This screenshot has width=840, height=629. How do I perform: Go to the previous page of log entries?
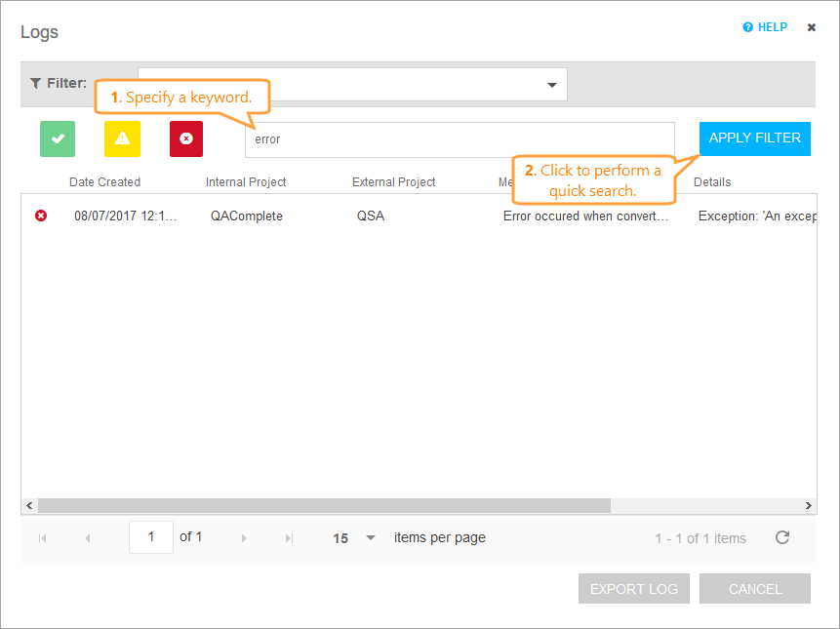tap(88, 536)
